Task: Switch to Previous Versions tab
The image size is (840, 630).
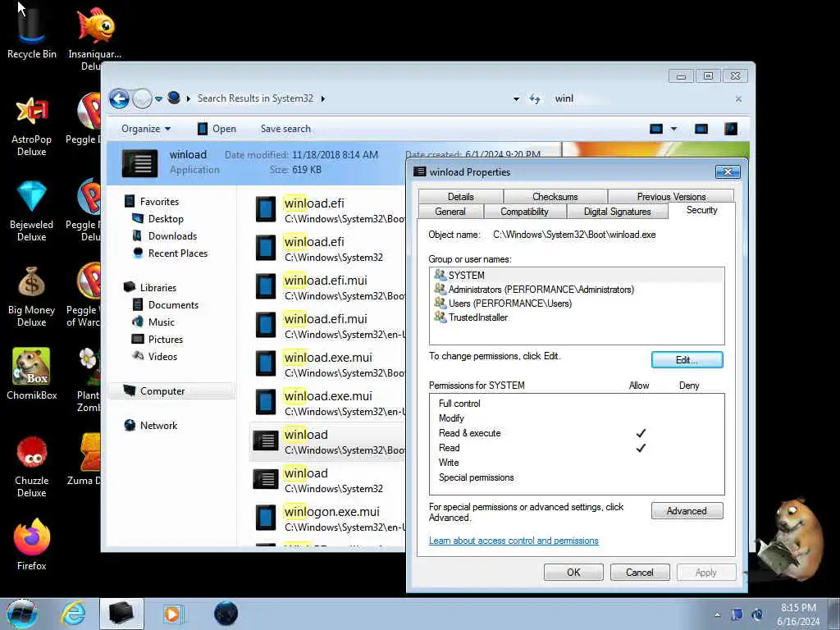Action: [x=671, y=197]
